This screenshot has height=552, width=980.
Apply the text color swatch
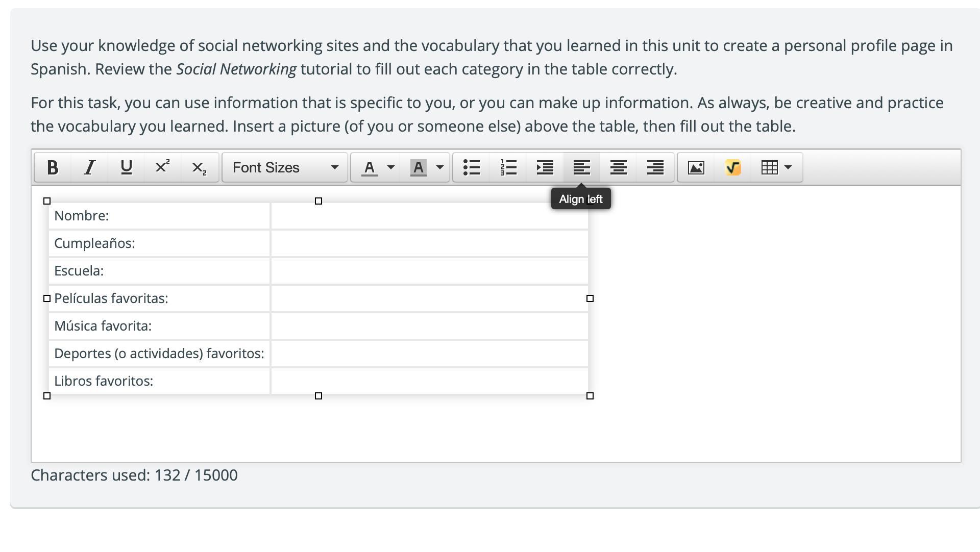tap(370, 168)
